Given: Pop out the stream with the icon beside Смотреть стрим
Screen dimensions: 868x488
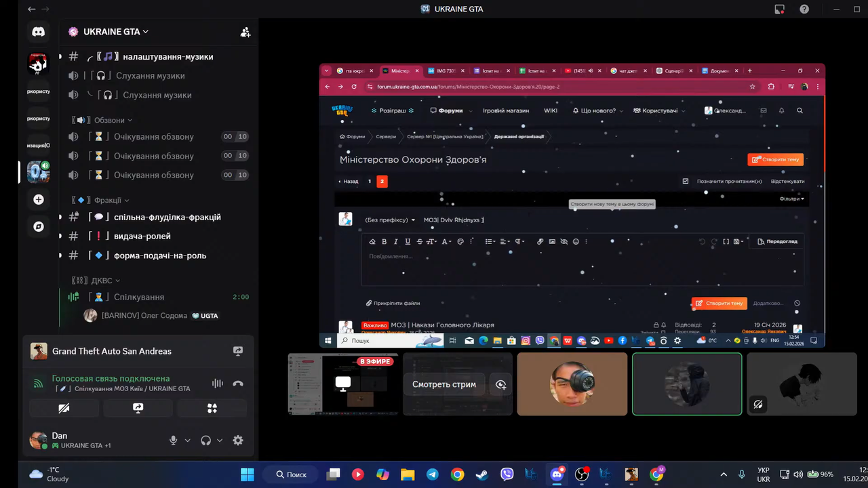Looking at the screenshot, I should (x=501, y=384).
